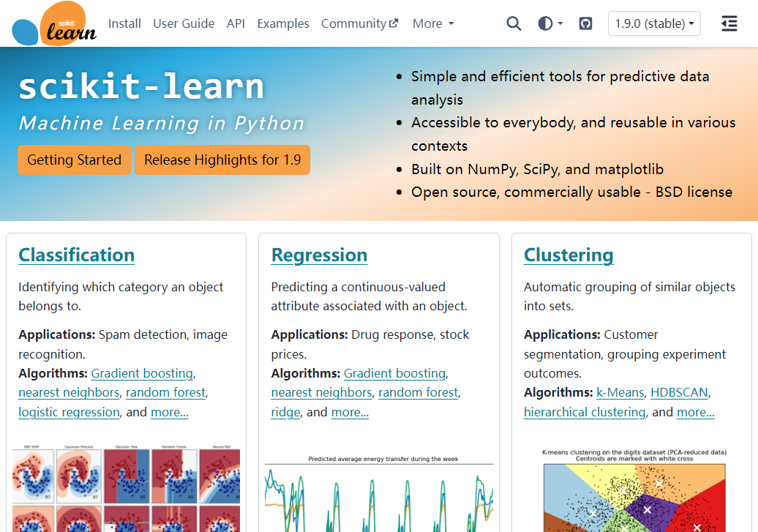This screenshot has height=532, width=758.
Task: Click more... in Classification card
Action: pos(170,412)
